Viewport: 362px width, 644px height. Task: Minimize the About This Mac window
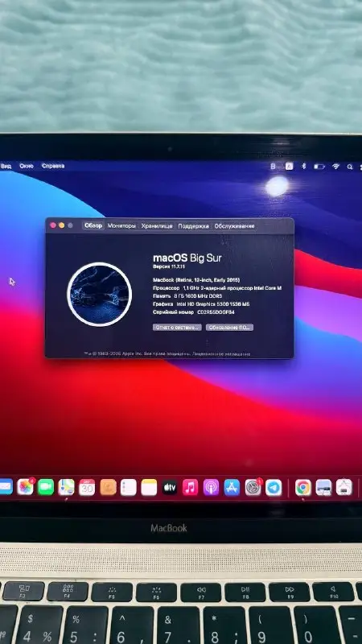(x=62, y=225)
